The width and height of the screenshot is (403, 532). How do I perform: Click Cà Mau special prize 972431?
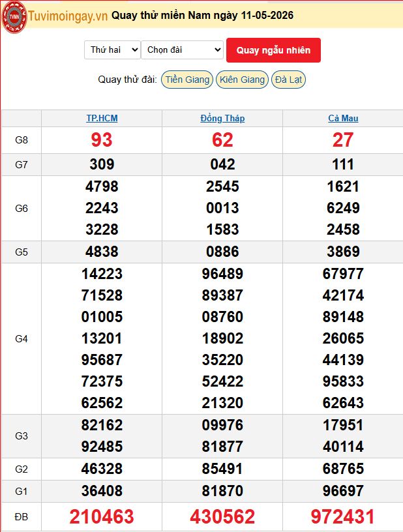click(343, 517)
